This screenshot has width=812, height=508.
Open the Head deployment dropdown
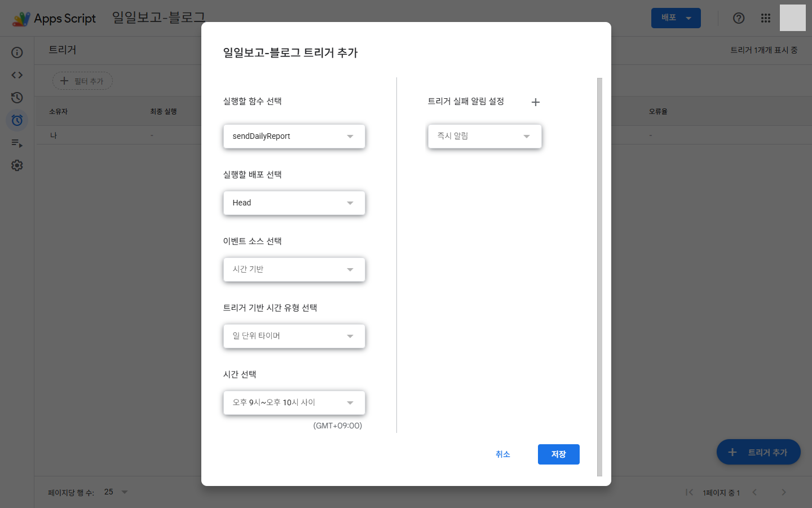pyautogui.click(x=294, y=203)
